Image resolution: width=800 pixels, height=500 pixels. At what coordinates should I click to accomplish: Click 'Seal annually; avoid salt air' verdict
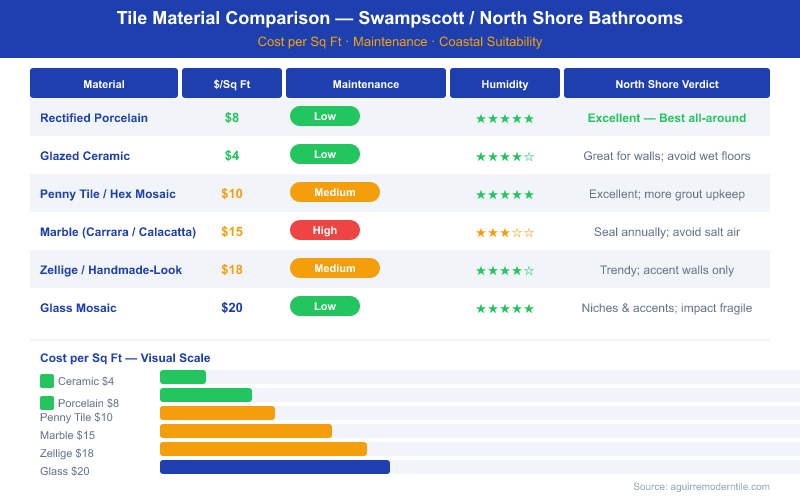[667, 232]
